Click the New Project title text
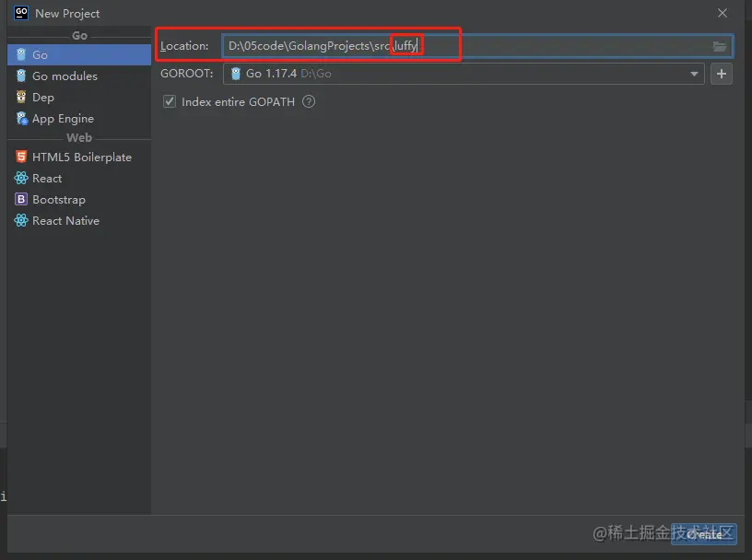Viewport: 752px width, 560px height. pyautogui.click(x=67, y=14)
